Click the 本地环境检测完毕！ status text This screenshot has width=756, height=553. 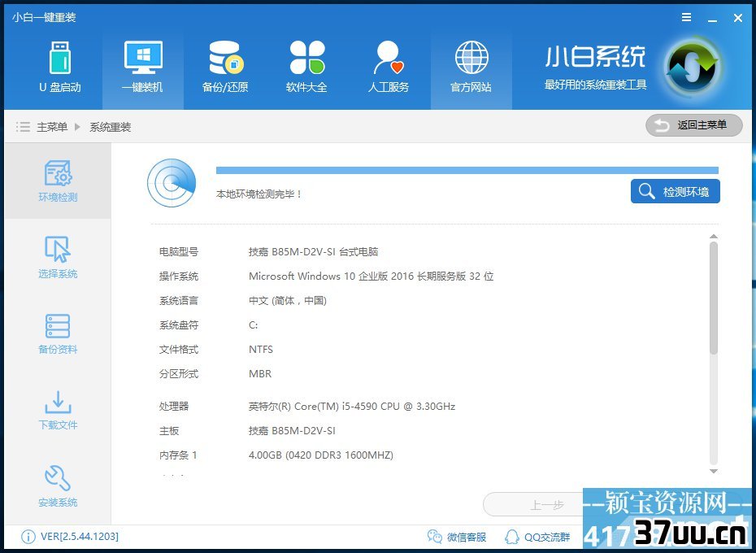(259, 194)
